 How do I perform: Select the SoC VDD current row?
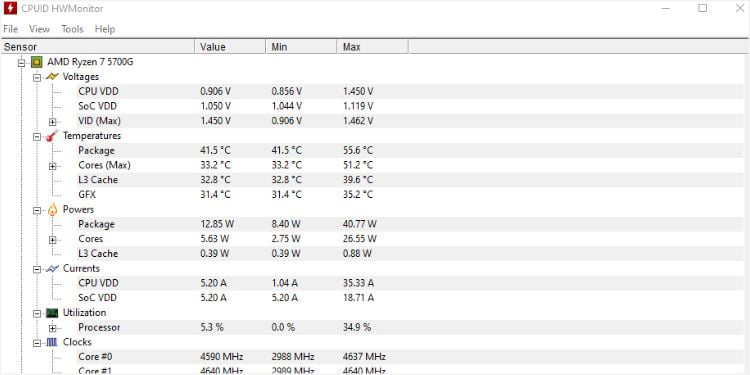(410, 298)
